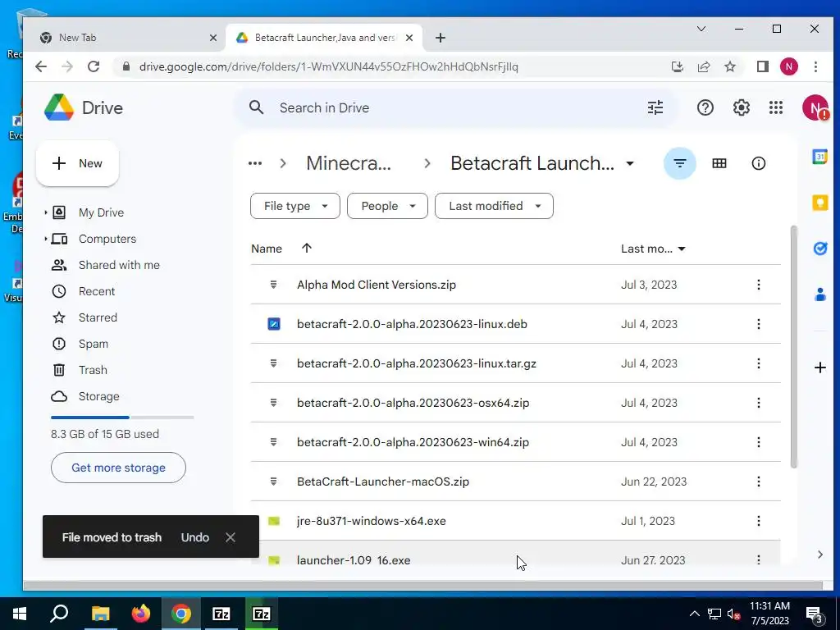Viewport: 840px width, 630px height.
Task: Open Recent files section
Action: 97,291
